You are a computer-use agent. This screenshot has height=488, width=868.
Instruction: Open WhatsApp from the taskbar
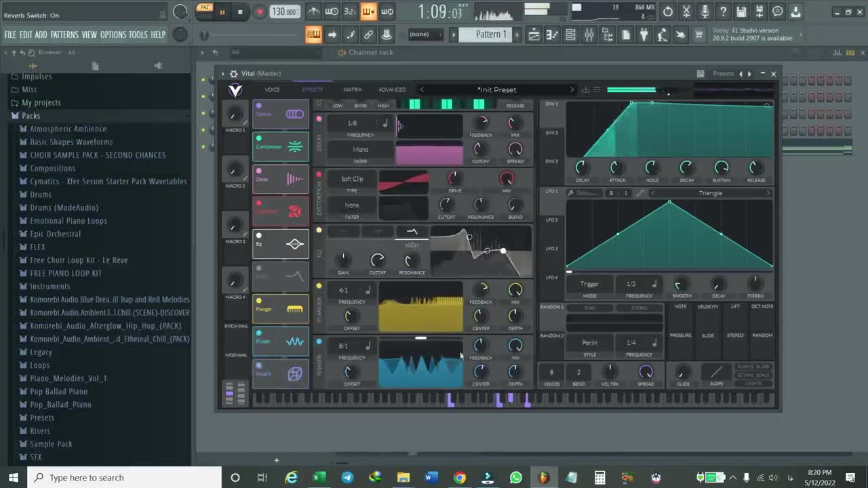516,478
